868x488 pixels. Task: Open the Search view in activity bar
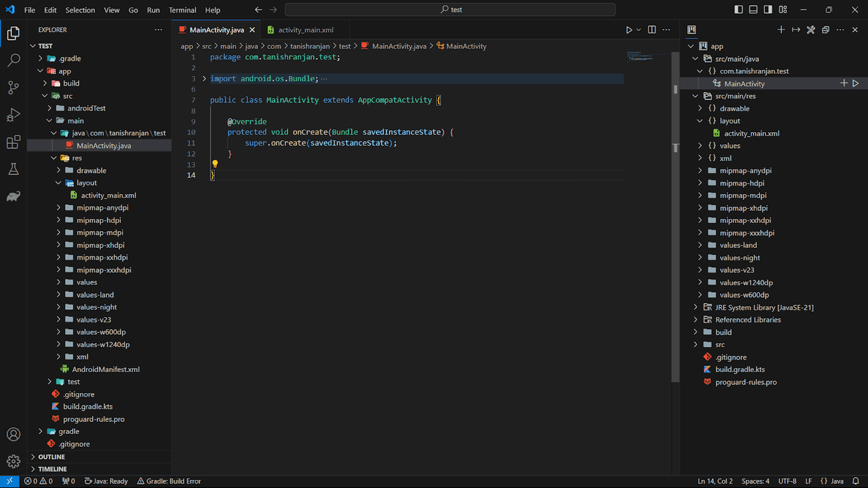13,60
